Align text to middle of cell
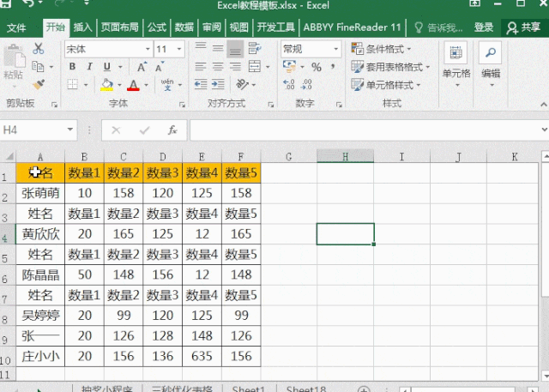 point(218,49)
